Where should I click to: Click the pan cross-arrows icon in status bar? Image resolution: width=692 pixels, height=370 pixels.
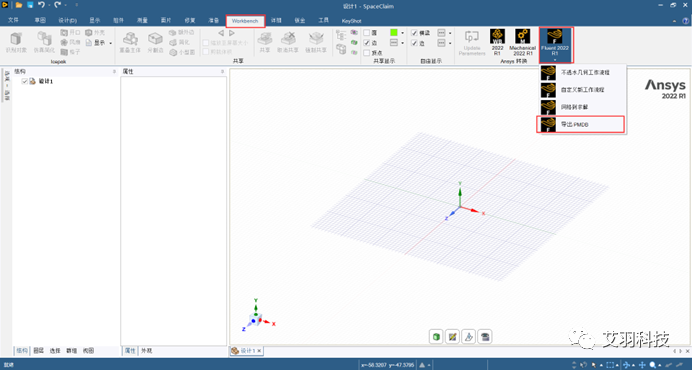pos(642,365)
